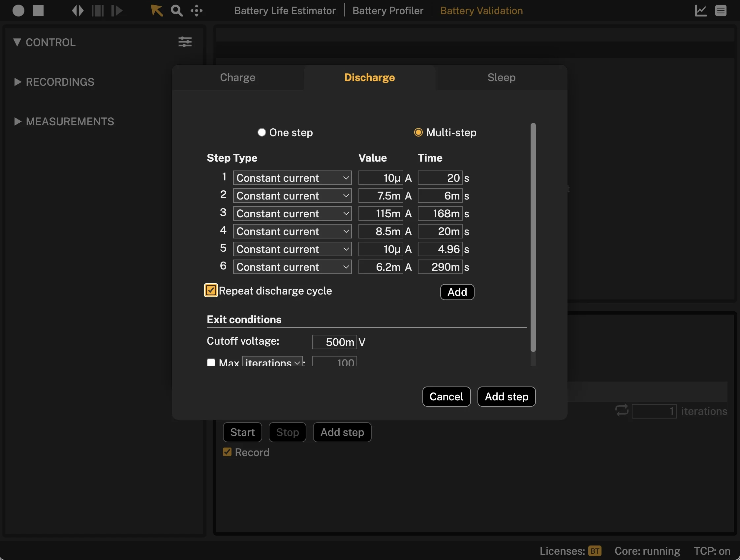Switch to the Charge tab
The width and height of the screenshot is (740, 560).
pyautogui.click(x=237, y=77)
